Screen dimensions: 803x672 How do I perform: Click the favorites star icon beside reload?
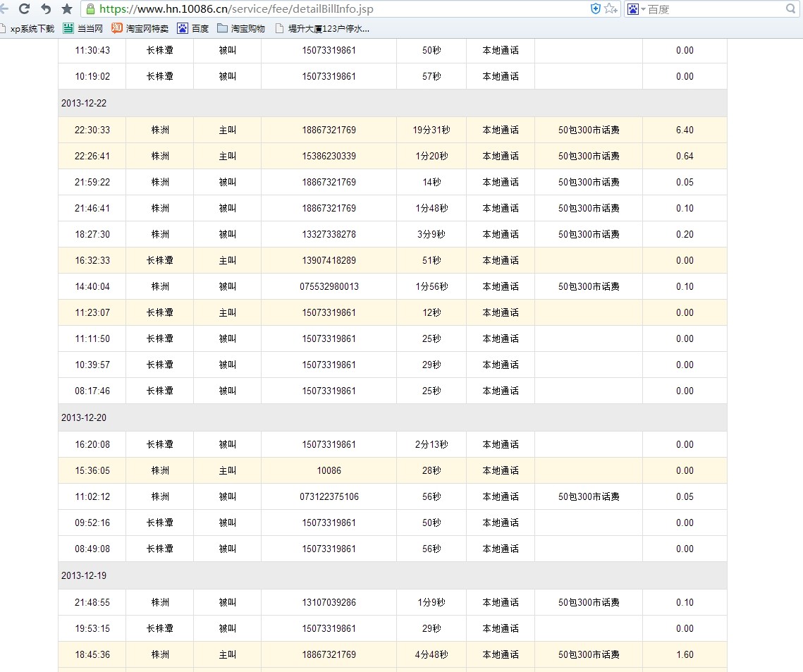tap(67, 9)
